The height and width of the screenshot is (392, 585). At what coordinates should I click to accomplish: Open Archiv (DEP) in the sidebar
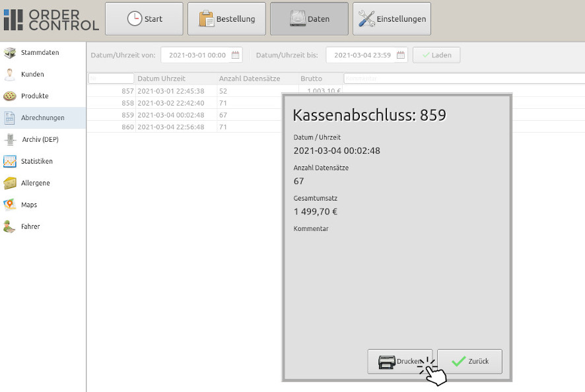pos(40,139)
